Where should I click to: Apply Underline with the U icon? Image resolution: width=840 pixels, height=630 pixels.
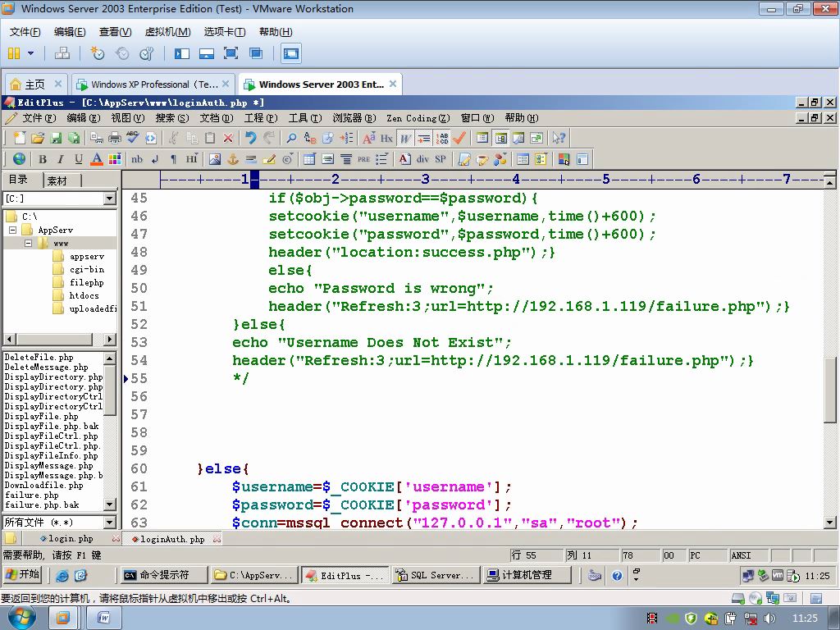point(79,158)
